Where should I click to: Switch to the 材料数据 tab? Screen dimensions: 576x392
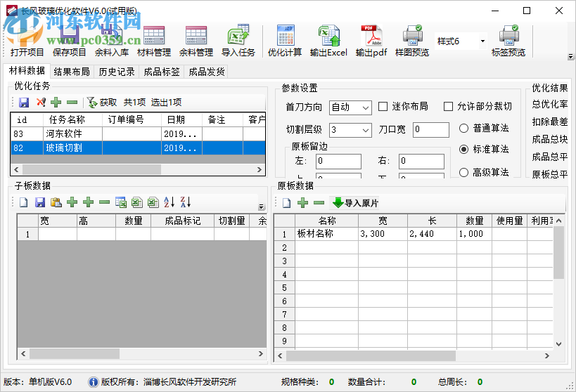pos(27,70)
